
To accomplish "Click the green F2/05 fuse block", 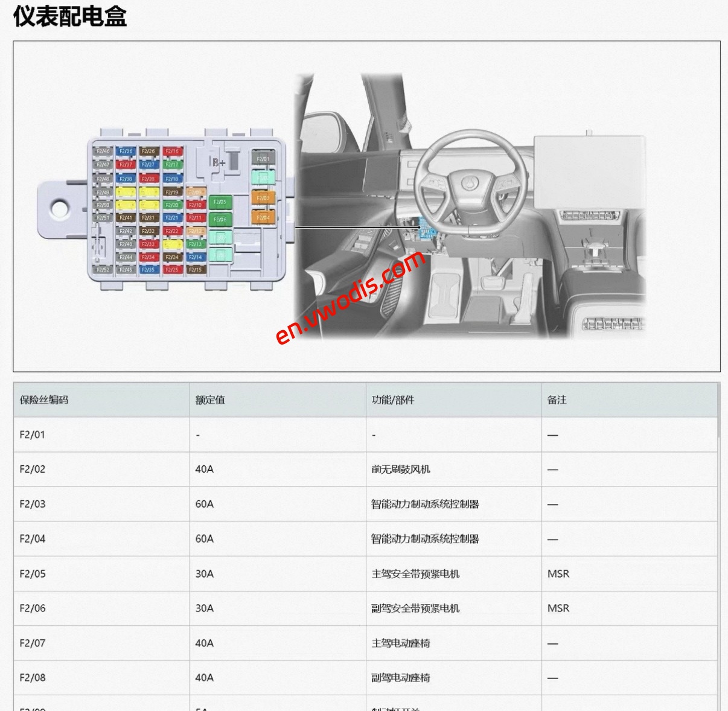I will click(x=220, y=202).
